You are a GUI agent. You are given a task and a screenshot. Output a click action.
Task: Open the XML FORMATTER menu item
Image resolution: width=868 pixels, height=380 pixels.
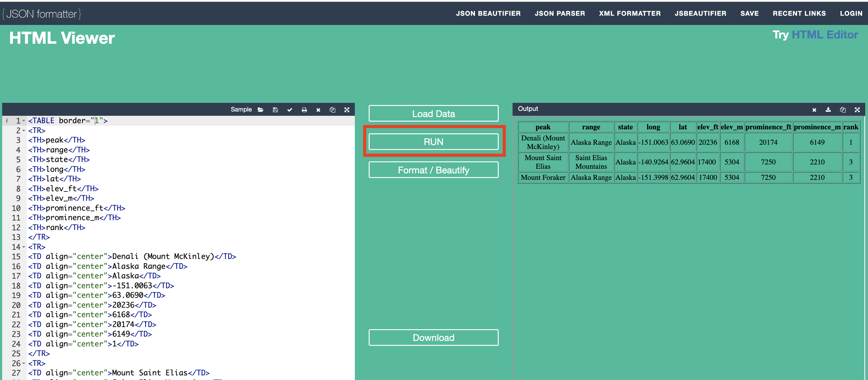[x=629, y=14]
